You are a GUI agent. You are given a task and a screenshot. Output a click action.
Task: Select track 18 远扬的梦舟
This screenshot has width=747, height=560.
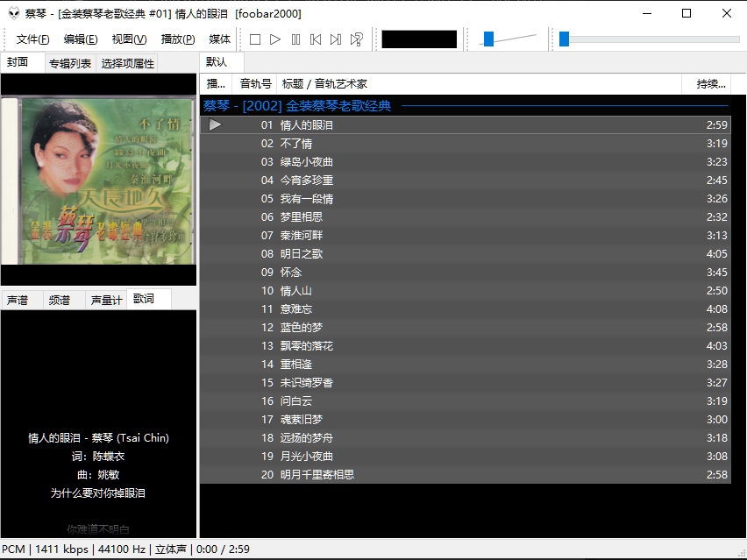pos(466,438)
